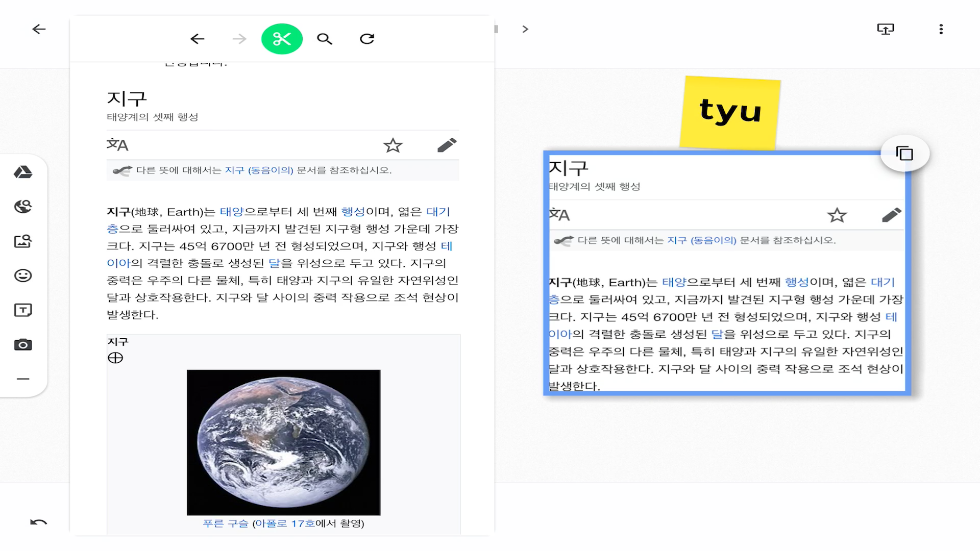Collapse the sidebar with minus icon
980x551 pixels.
23,379
